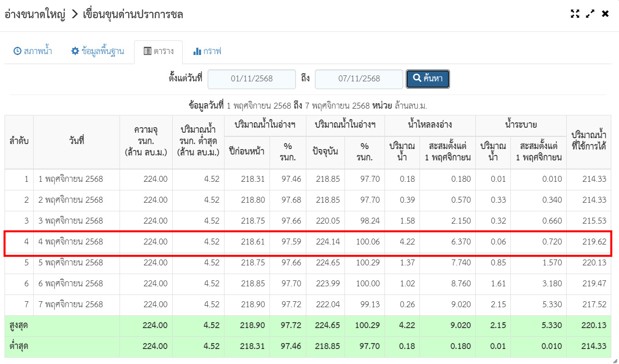Image resolution: width=619 pixels, height=364 pixels.
Task: Select the ตาราง tab
Action: [x=158, y=51]
